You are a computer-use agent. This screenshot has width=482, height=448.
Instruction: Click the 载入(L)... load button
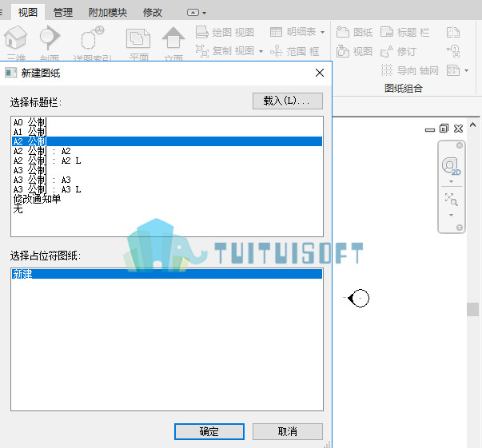click(x=288, y=101)
